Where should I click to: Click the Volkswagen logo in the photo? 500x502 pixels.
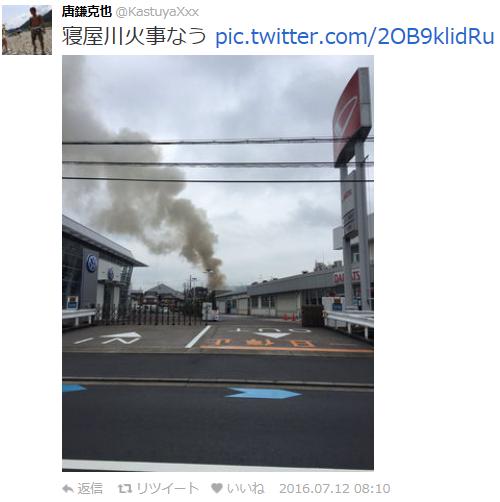tap(92, 263)
